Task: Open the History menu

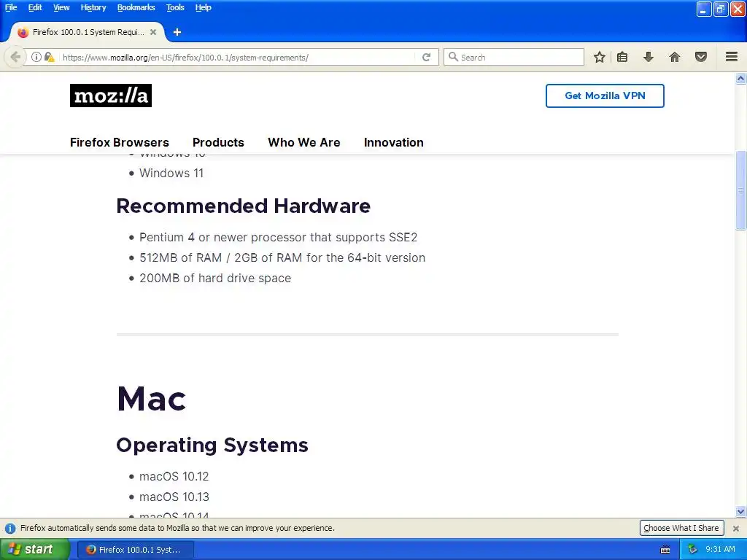Action: [x=93, y=7]
